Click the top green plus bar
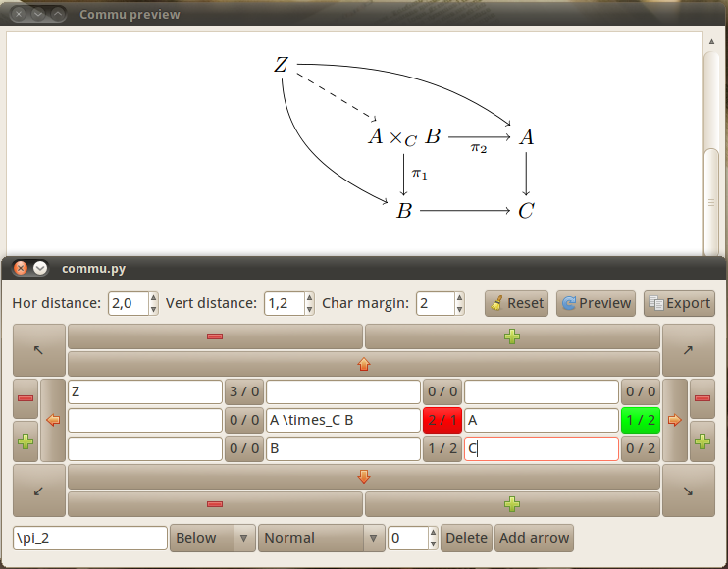The height and width of the screenshot is (569, 728). [512, 336]
